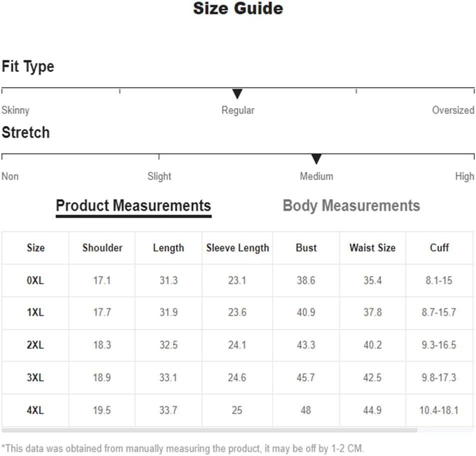Viewport: 476px width, 456px height.
Task: Select the Product Measurements tab
Action: click(x=133, y=205)
